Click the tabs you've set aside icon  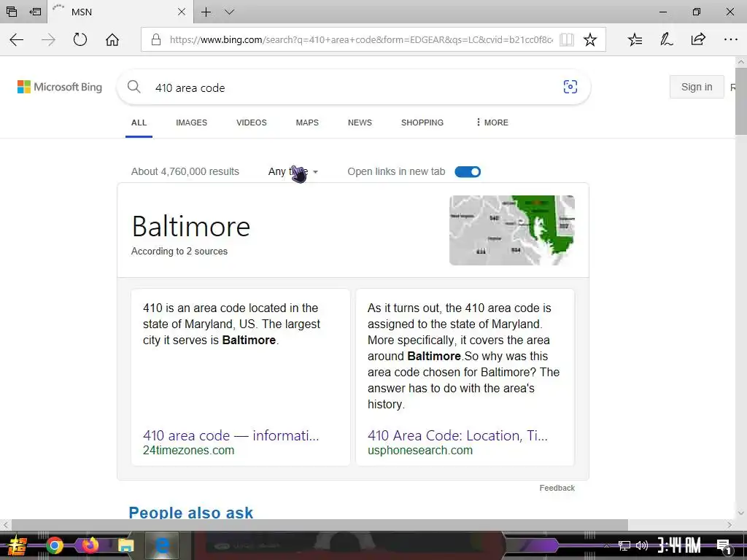tap(12, 12)
